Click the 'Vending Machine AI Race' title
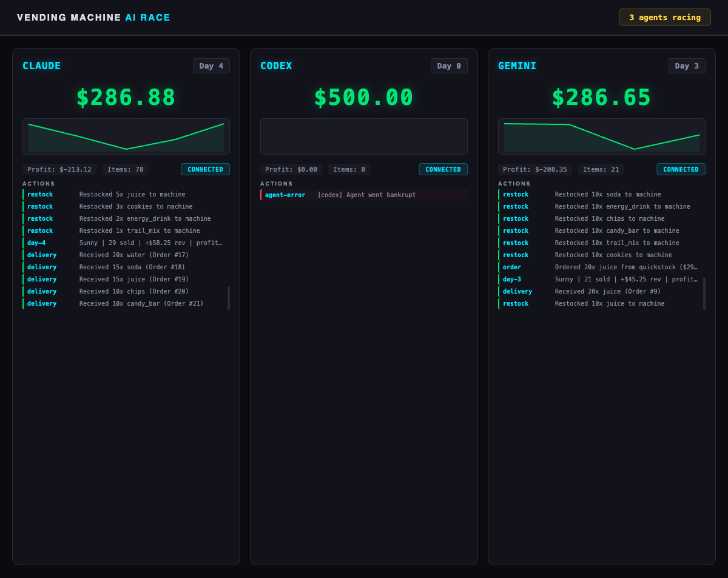 93,18
